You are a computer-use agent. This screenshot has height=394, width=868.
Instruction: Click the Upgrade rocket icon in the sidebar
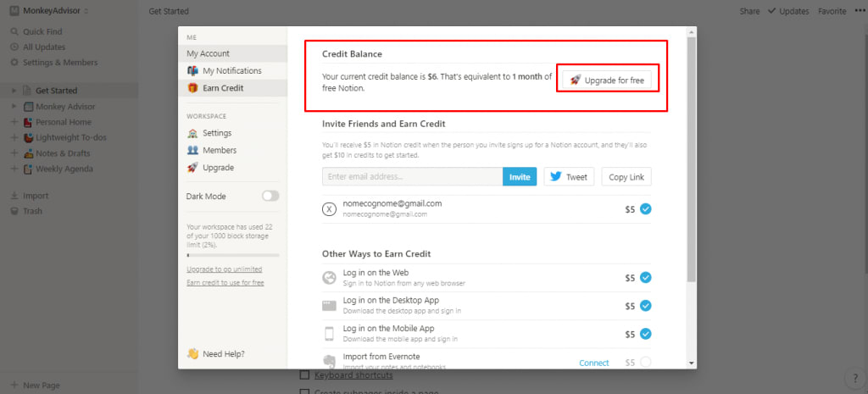click(x=192, y=168)
